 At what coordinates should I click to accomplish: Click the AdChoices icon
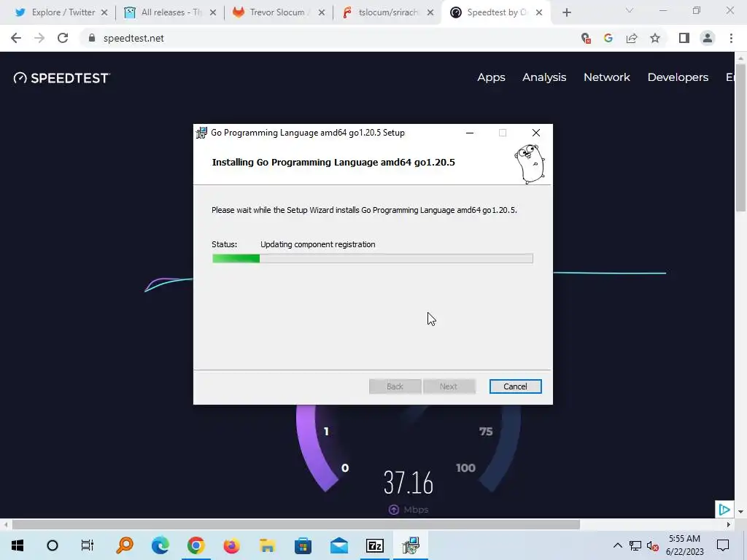pos(724,510)
